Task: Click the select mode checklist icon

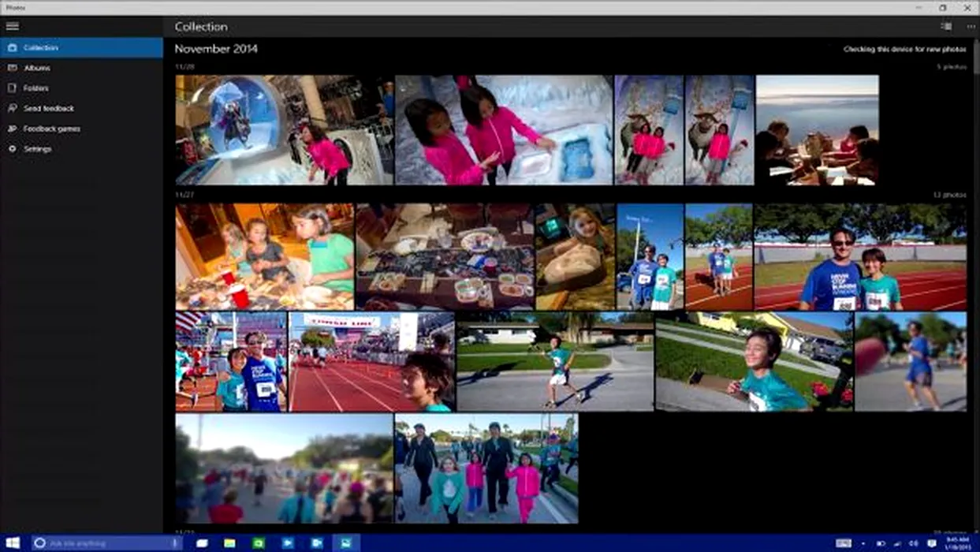Action: [946, 26]
